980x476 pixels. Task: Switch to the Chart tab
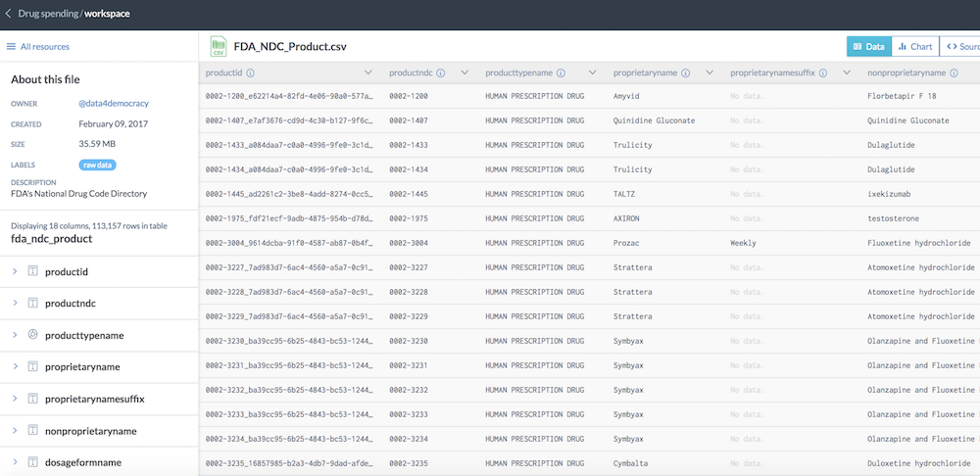click(914, 46)
